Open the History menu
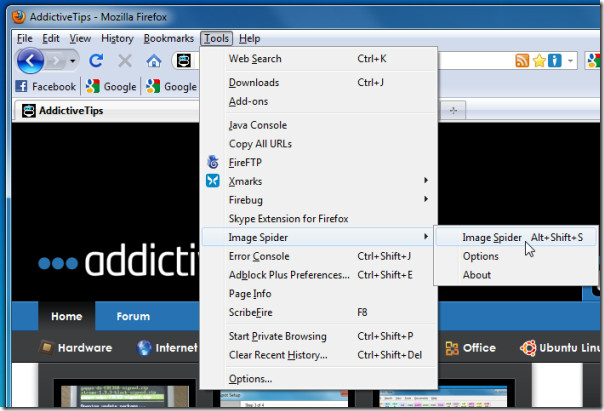Screen dimensions: 604x411 [117, 39]
